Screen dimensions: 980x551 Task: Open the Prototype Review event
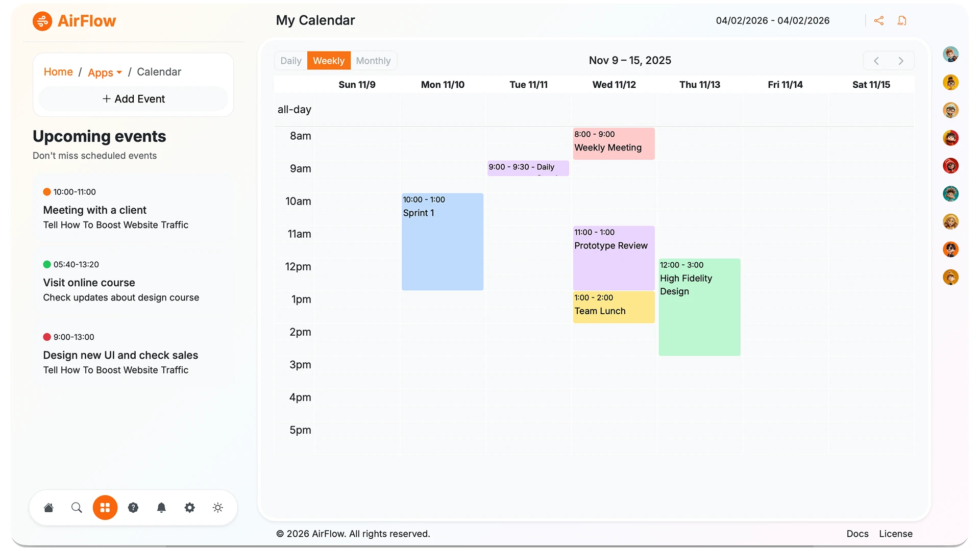(614, 258)
